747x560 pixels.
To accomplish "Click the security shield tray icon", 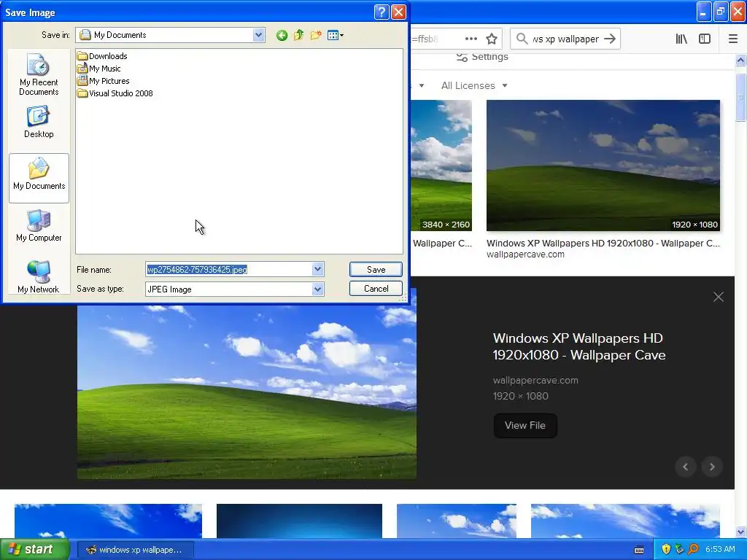I will click(666, 550).
